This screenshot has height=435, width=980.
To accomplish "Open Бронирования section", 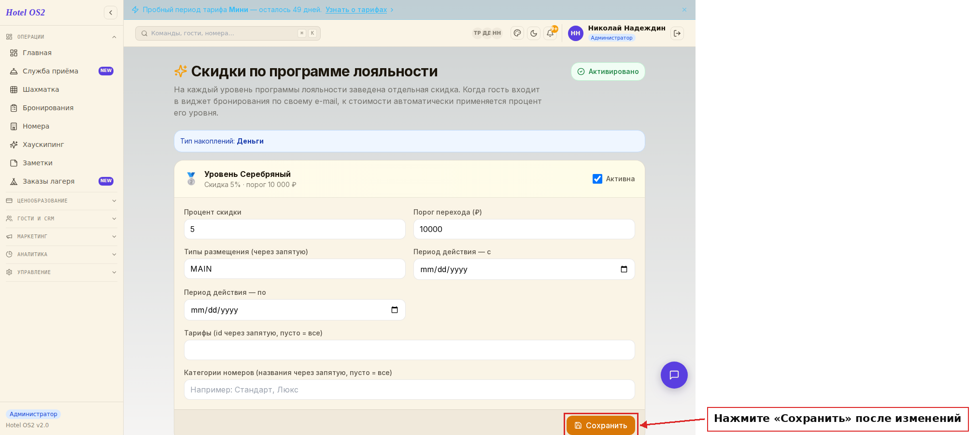I will point(61,108).
